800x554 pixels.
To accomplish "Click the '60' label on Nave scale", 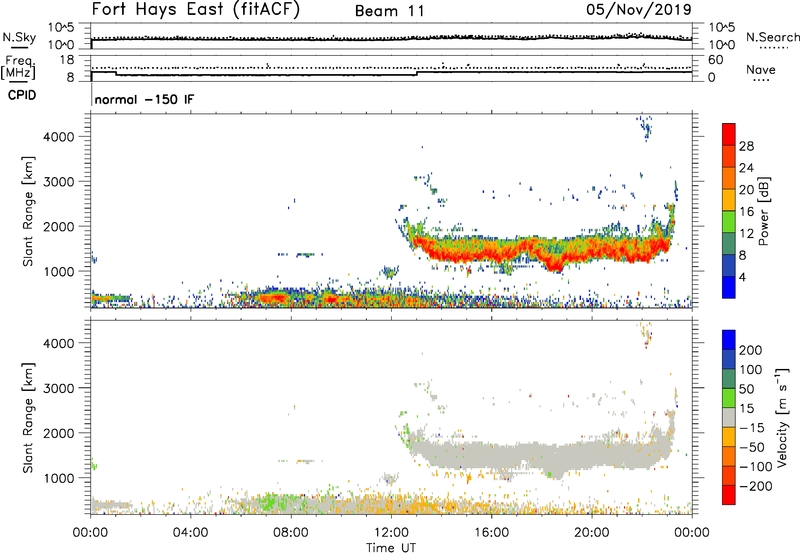I will point(715,60).
